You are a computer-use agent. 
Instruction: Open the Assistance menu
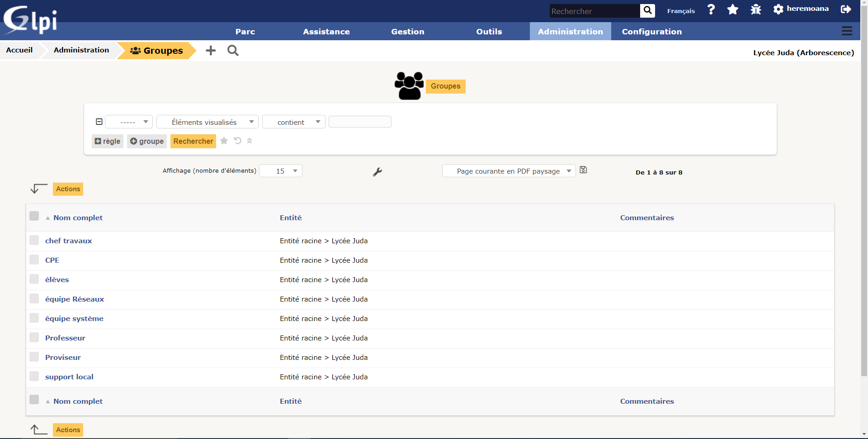[x=326, y=32]
